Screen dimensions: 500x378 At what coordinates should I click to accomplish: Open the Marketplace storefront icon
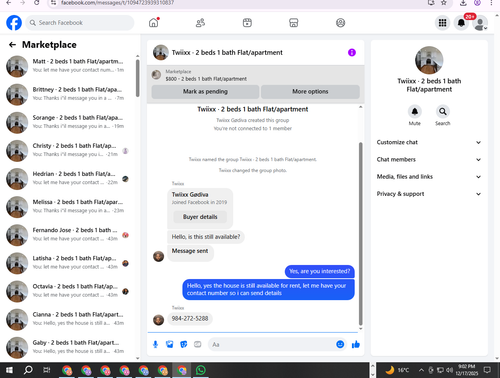294,23
